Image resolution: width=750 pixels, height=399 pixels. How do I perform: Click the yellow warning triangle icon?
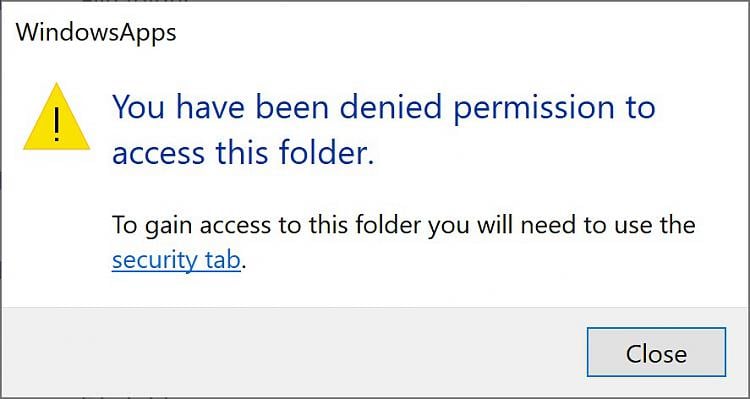[56, 117]
